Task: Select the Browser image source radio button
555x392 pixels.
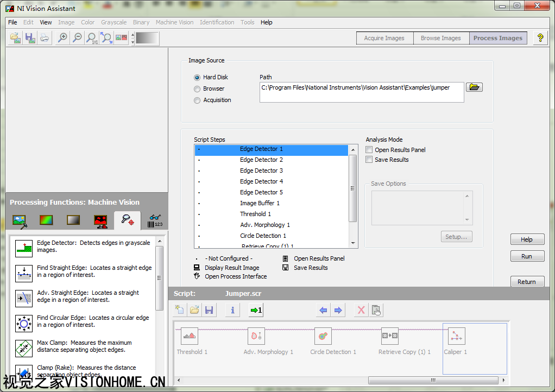Action: (197, 89)
